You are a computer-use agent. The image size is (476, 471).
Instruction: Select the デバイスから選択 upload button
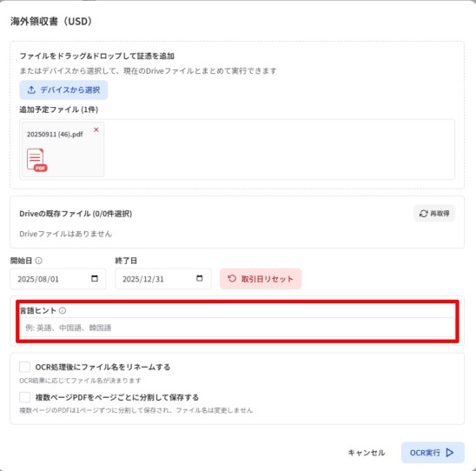(x=63, y=90)
